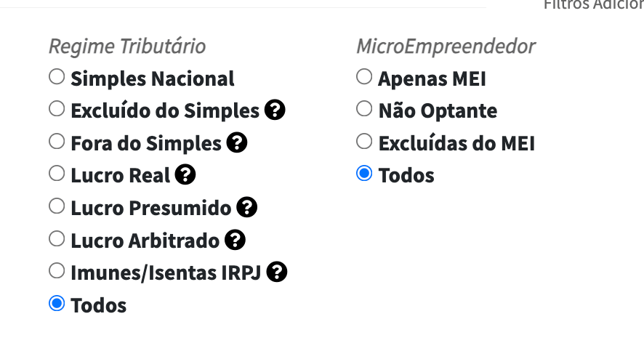The image size is (644, 343).
Task: Click help icon next to Lucro Arbitrado
Action: 235,240
